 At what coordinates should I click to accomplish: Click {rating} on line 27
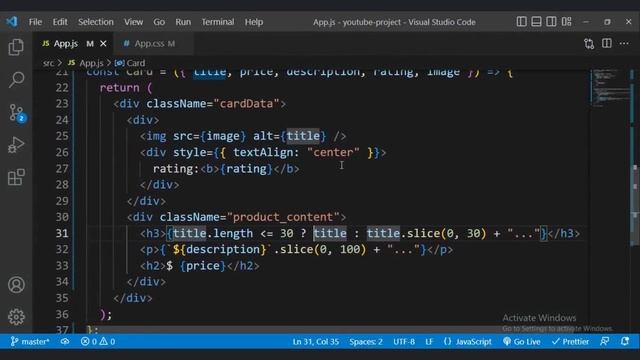tap(246, 169)
